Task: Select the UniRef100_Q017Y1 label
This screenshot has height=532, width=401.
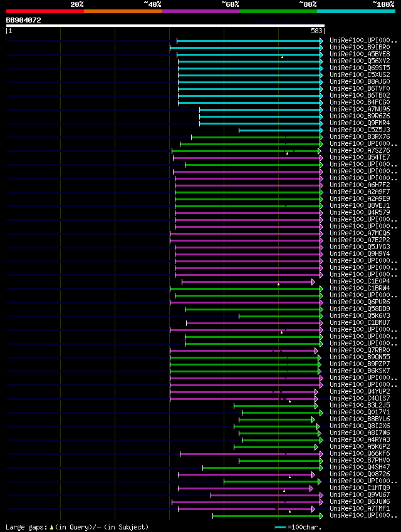Action: (360, 412)
